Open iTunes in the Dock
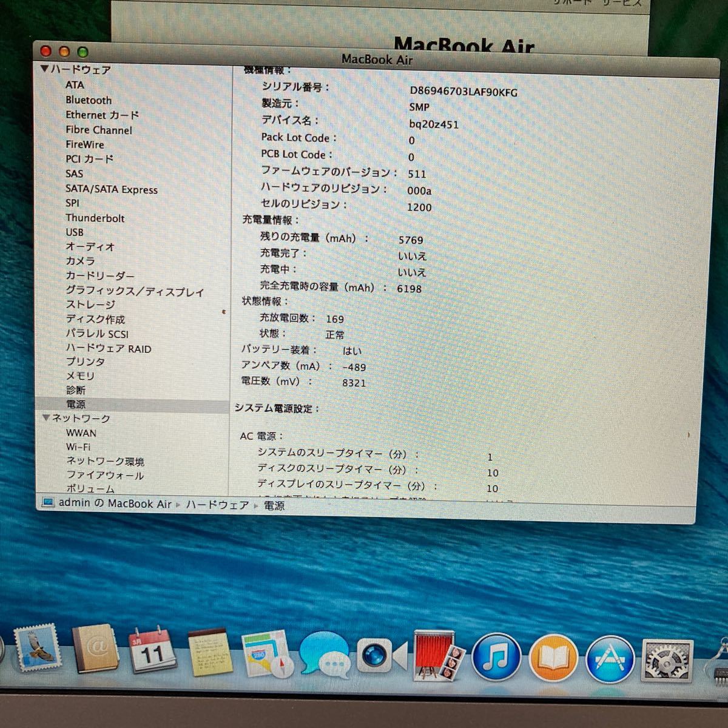This screenshot has width=728, height=728. tap(496, 658)
